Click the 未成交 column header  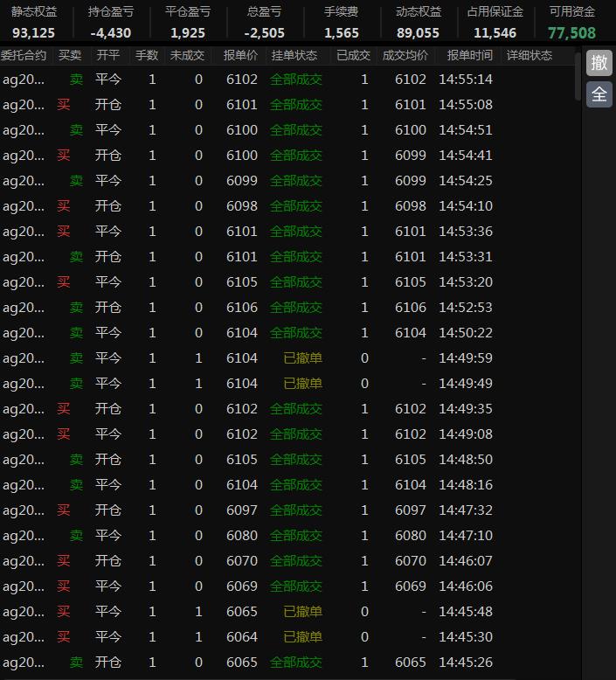pyautogui.click(x=187, y=55)
